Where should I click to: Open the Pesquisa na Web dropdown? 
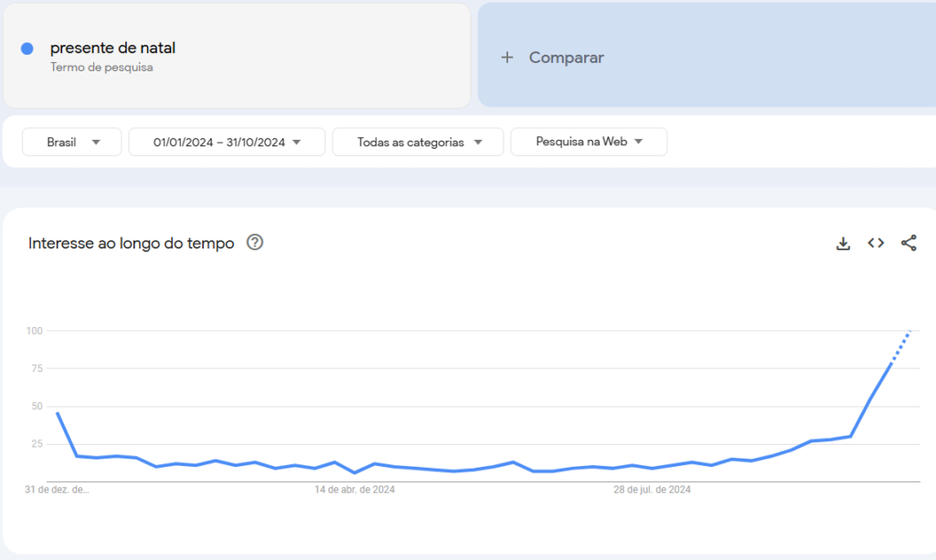click(590, 142)
